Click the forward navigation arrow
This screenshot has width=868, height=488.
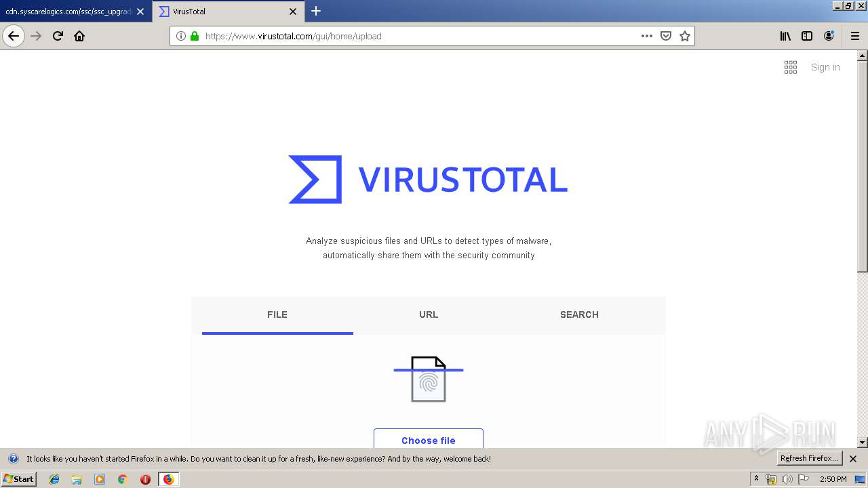click(37, 36)
